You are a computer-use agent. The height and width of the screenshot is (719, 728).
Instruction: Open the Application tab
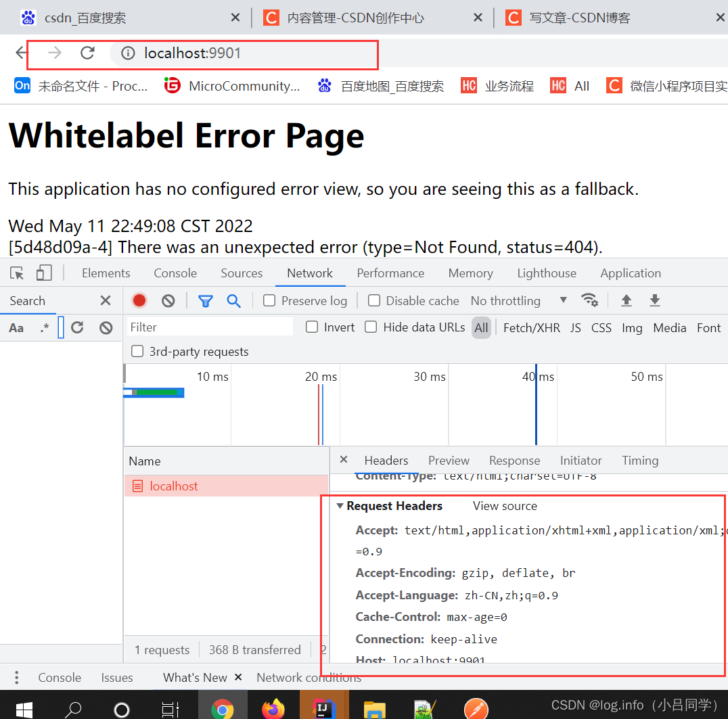631,273
